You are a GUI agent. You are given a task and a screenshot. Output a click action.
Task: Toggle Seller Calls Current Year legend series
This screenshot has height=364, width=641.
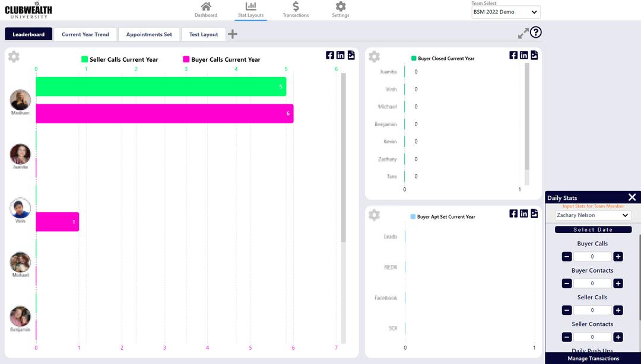click(120, 59)
